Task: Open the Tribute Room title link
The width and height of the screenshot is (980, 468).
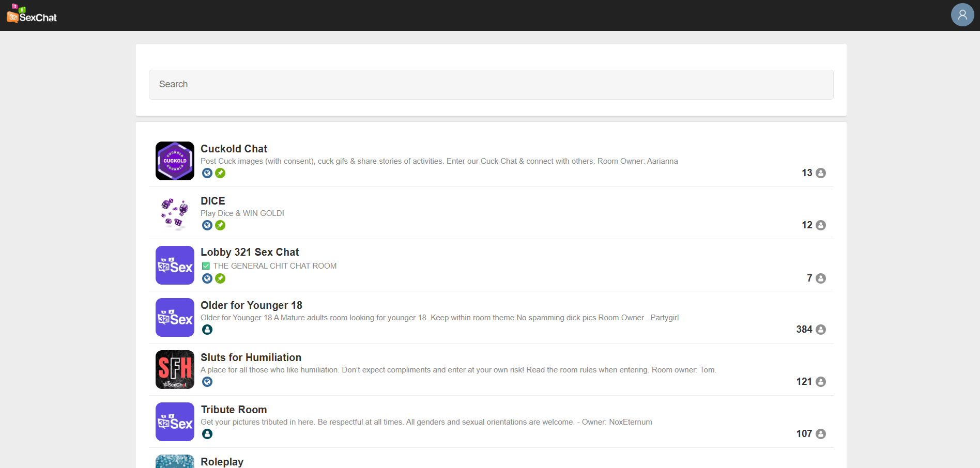Action: (234, 410)
